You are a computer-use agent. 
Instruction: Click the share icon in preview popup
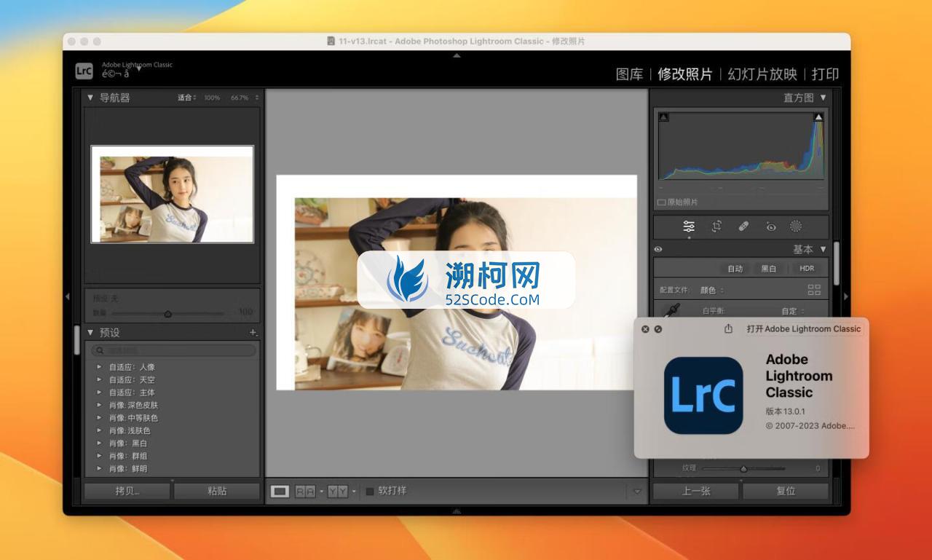tap(728, 328)
